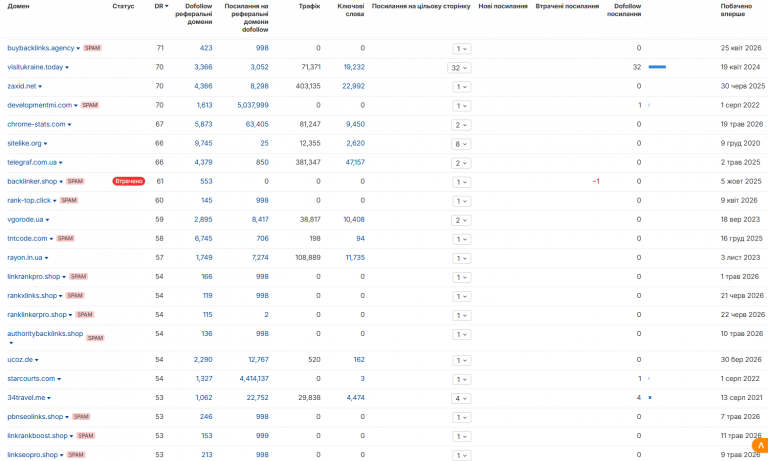
Task: Expand the dropdown arrow next to buybacklinks.agency
Action: pyautogui.click(x=78, y=49)
